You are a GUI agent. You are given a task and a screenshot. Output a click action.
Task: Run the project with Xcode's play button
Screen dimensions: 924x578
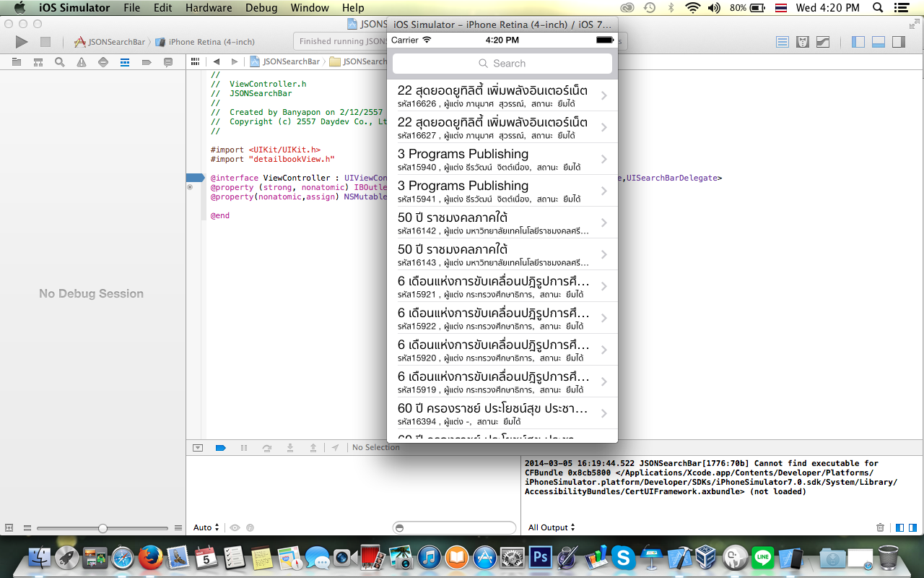22,42
